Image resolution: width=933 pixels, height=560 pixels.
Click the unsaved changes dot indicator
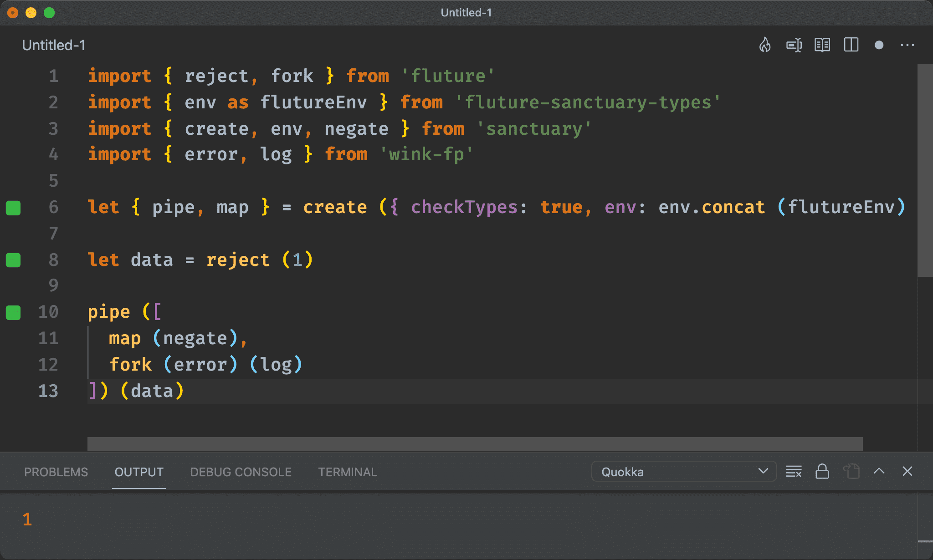pos(879,45)
